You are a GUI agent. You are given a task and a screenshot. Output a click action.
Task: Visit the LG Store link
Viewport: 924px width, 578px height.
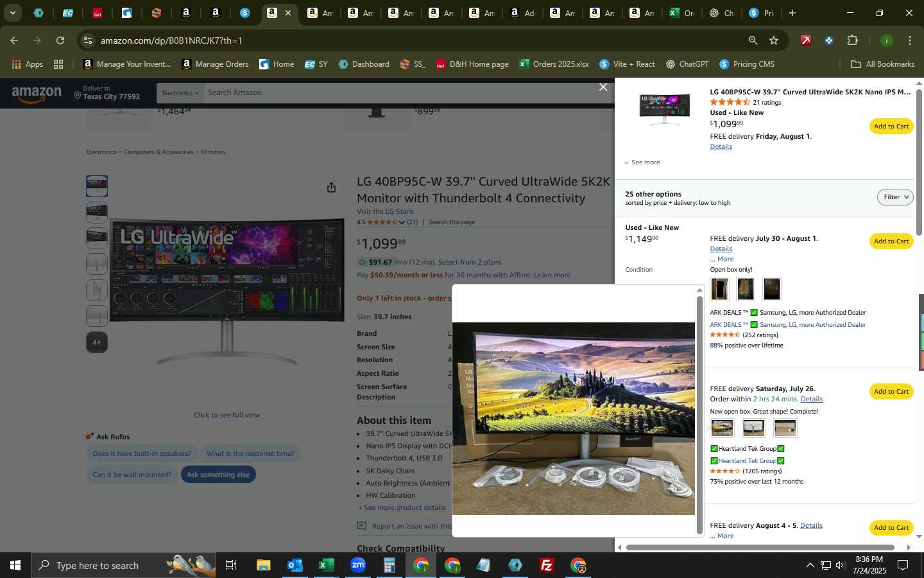385,212
